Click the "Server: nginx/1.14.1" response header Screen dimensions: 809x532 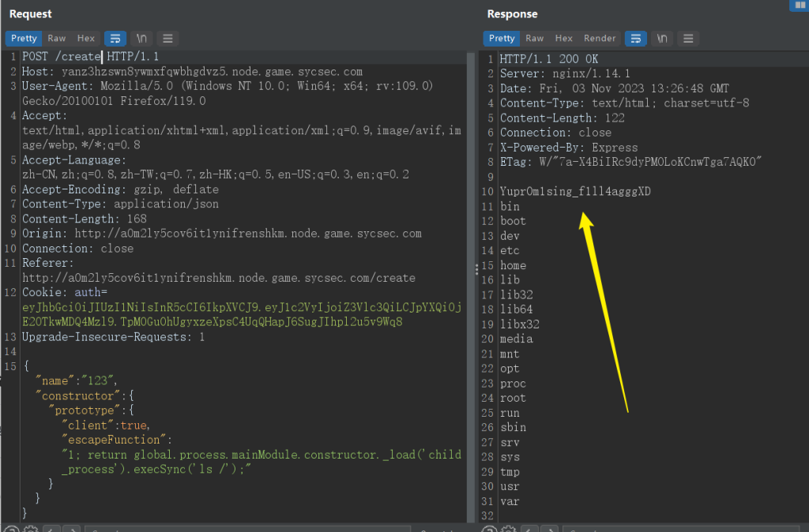click(565, 73)
